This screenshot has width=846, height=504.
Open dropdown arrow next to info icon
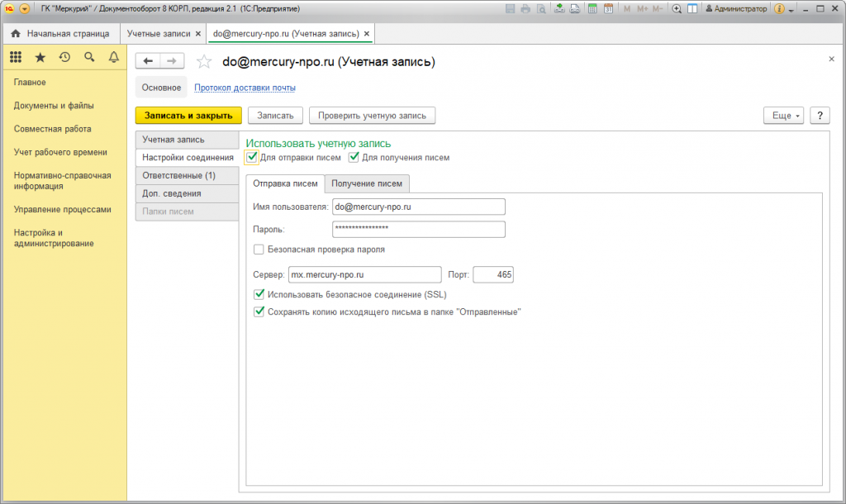[791, 10]
